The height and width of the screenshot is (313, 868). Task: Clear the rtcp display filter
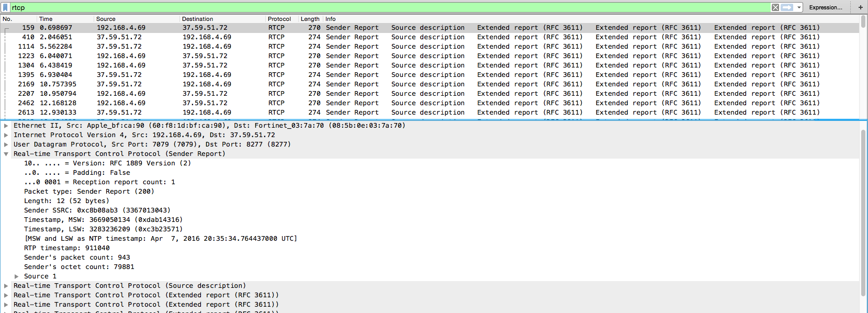(x=775, y=7)
